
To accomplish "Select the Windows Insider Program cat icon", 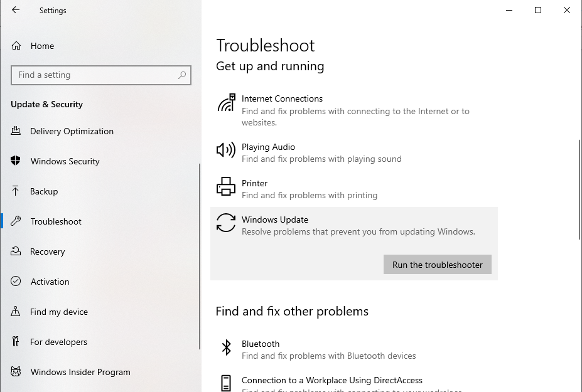I will (x=16, y=371).
